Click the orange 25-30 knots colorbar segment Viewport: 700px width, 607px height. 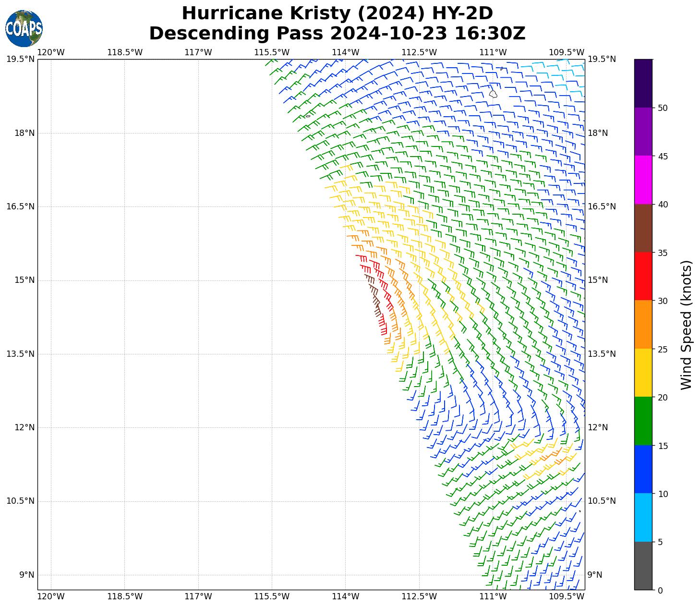click(x=643, y=324)
